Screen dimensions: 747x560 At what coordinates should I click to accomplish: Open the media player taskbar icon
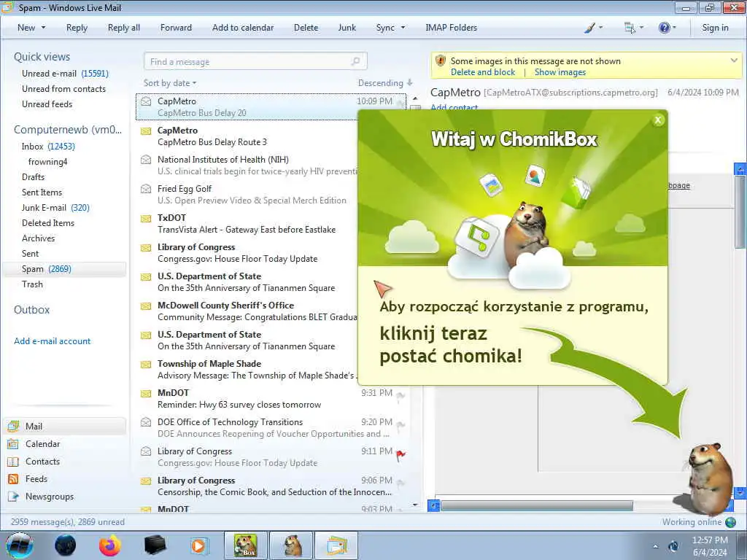coord(198,545)
